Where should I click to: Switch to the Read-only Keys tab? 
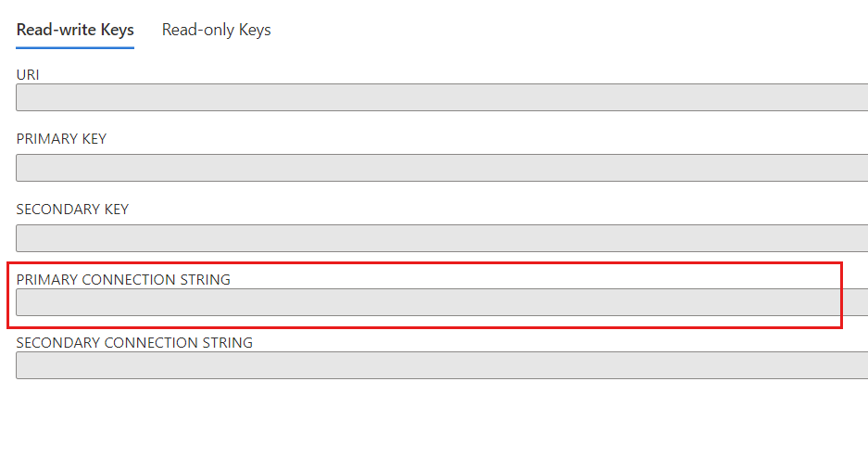point(216,30)
